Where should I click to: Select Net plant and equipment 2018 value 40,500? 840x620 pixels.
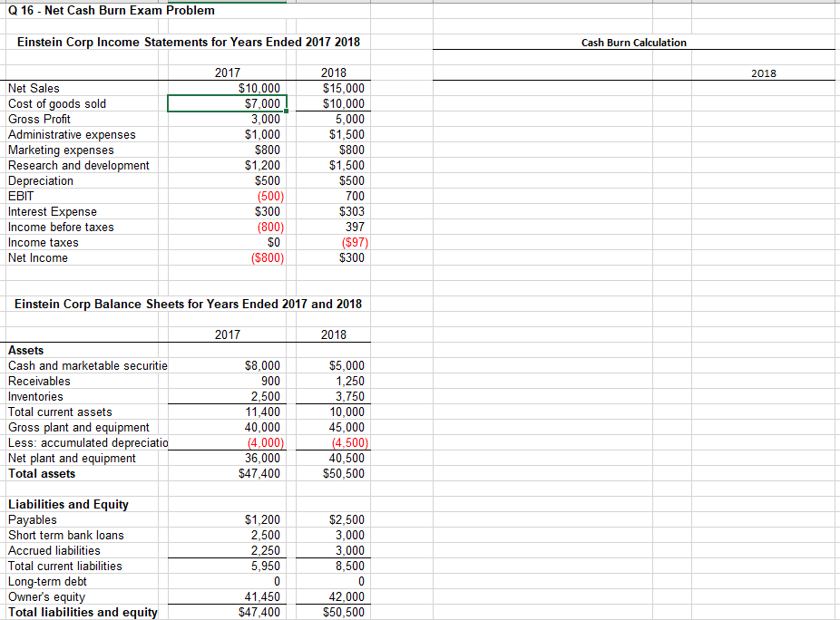pos(347,459)
